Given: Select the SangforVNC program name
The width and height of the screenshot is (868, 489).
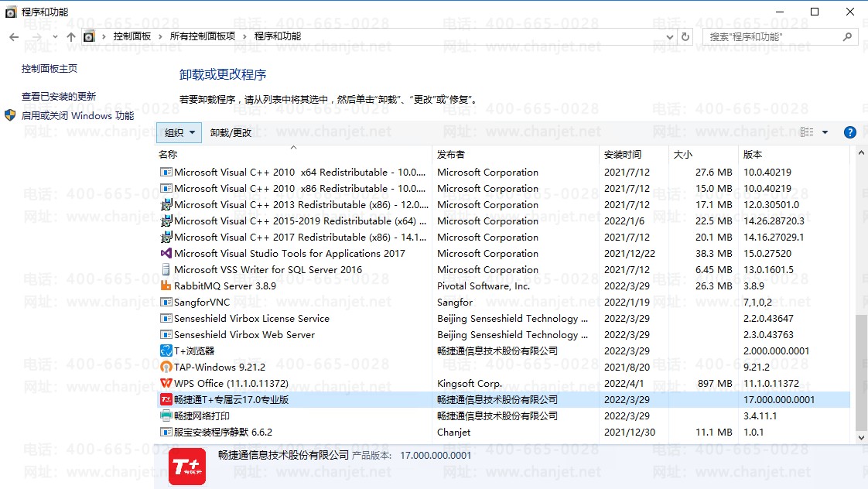Looking at the screenshot, I should click(201, 302).
